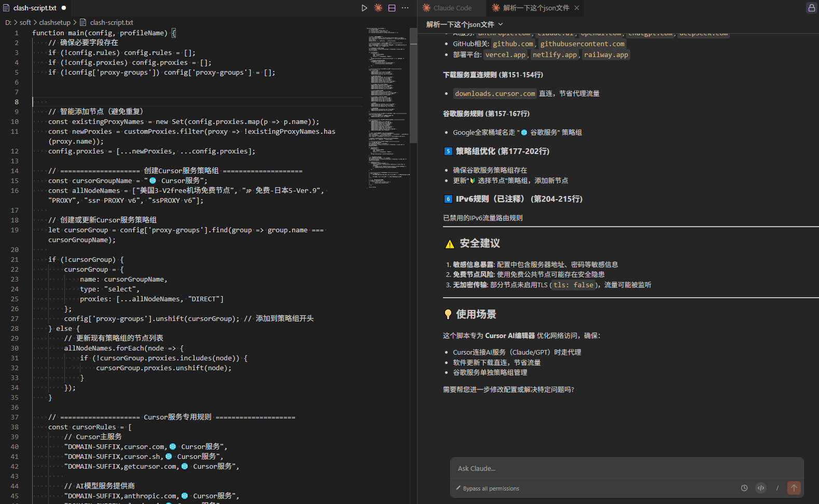Focus the Ask Claude input field
819x504 pixels.
pyautogui.click(x=627, y=468)
